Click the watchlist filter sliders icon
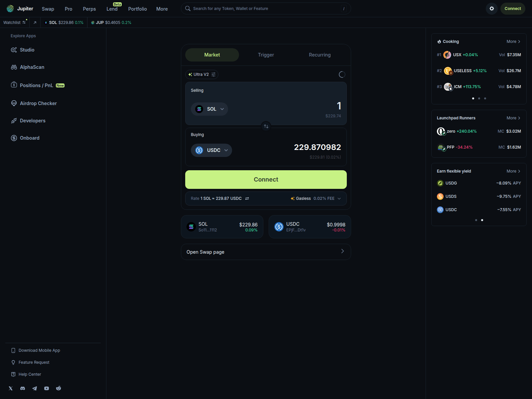The height and width of the screenshot is (399, 532). tap(24, 22)
